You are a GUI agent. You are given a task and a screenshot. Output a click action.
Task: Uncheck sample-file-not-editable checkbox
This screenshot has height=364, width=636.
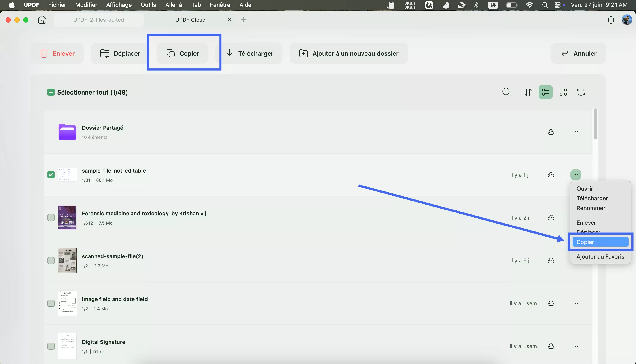pyautogui.click(x=51, y=175)
